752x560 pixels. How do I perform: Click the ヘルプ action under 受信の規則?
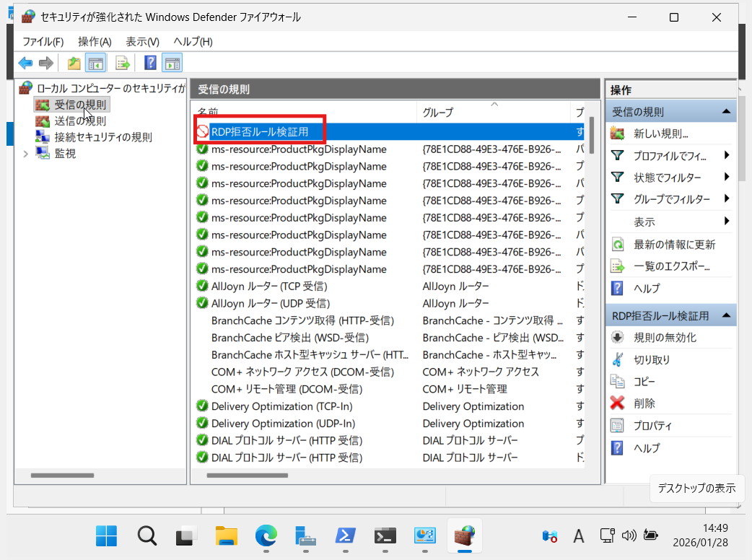click(x=647, y=288)
